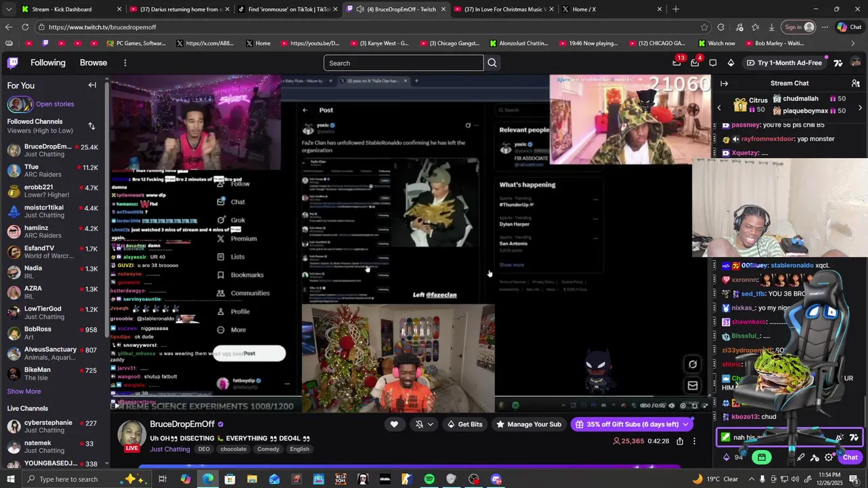
Task: Expand the notification dropdown arrow beside bell
Action: point(430,424)
